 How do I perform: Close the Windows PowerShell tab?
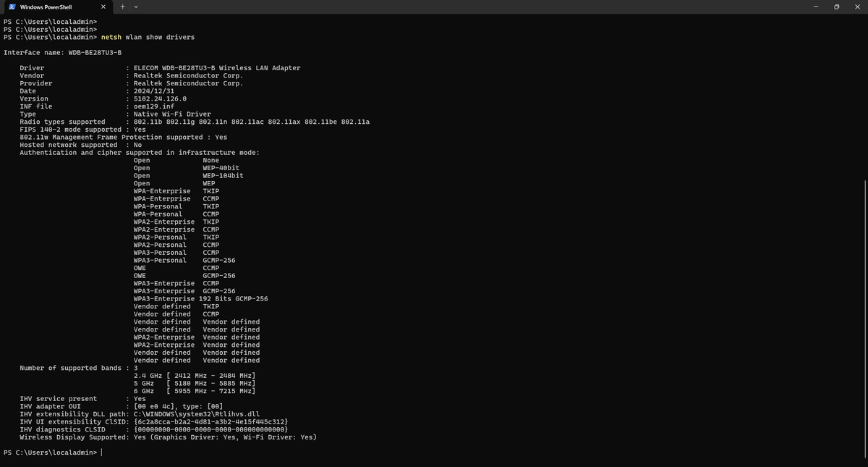[103, 7]
